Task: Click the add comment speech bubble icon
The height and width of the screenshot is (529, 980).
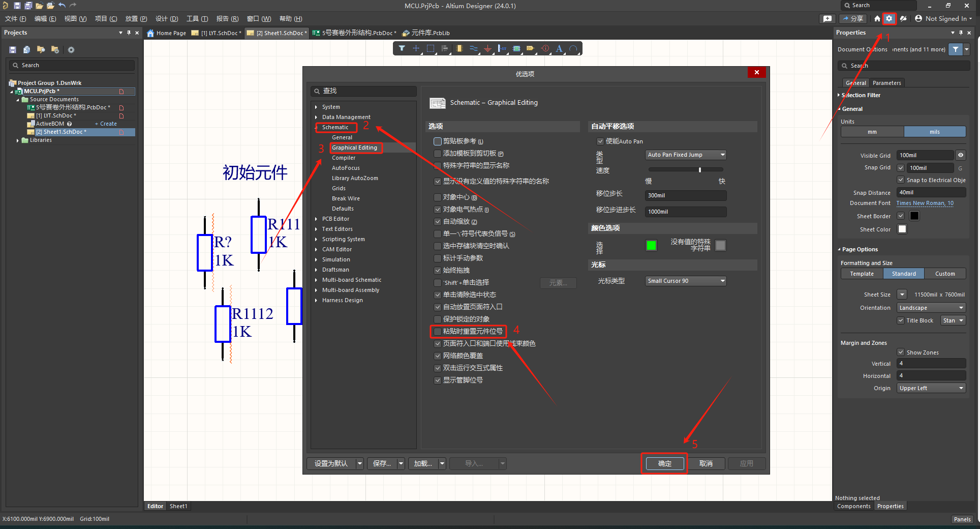Action: point(828,18)
